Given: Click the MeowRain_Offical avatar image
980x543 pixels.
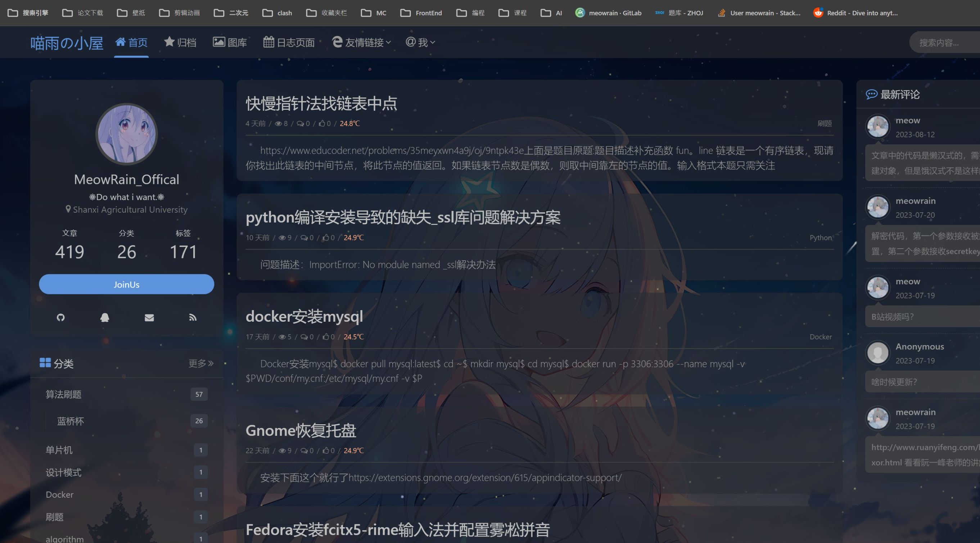Looking at the screenshot, I should point(126,134).
